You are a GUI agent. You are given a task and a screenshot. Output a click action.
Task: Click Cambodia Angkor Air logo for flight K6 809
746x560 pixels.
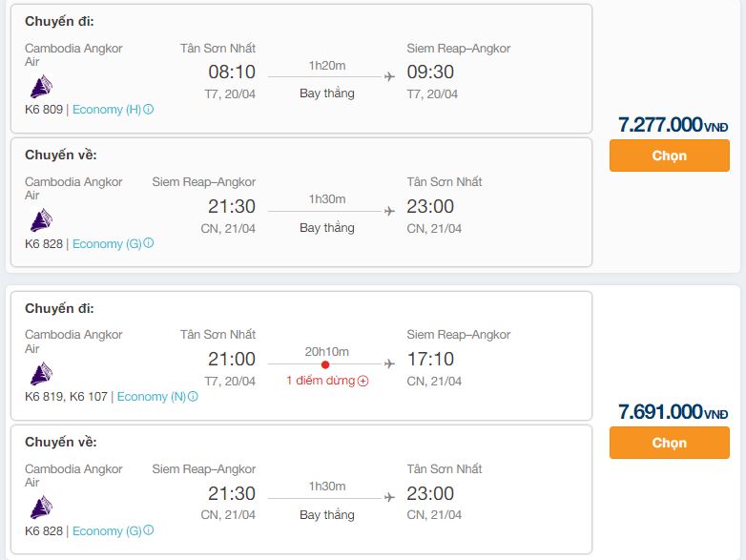point(41,86)
